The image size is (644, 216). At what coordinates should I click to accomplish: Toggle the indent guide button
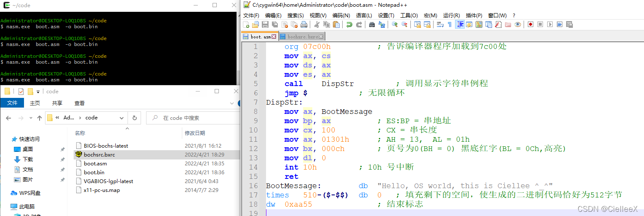[x=460, y=24]
